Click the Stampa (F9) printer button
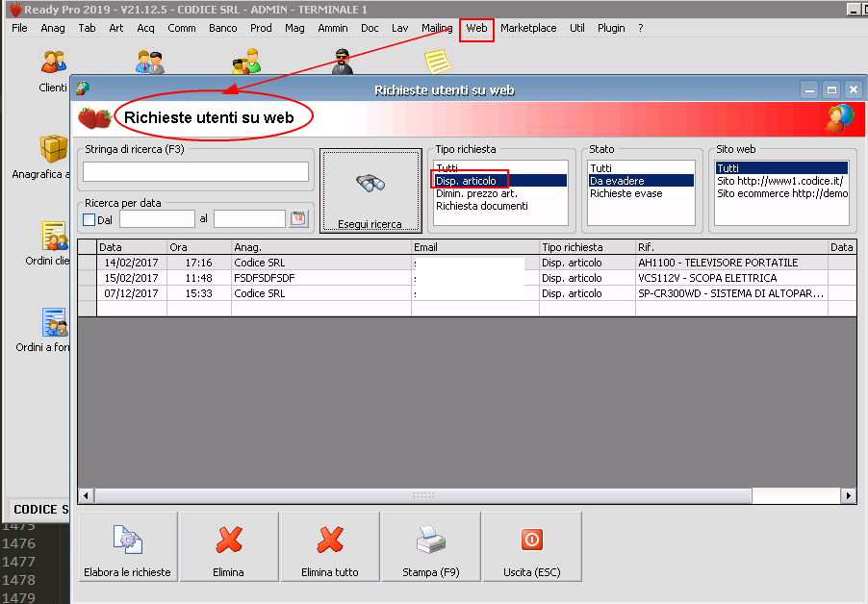This screenshot has width=868, height=604. coord(430,547)
